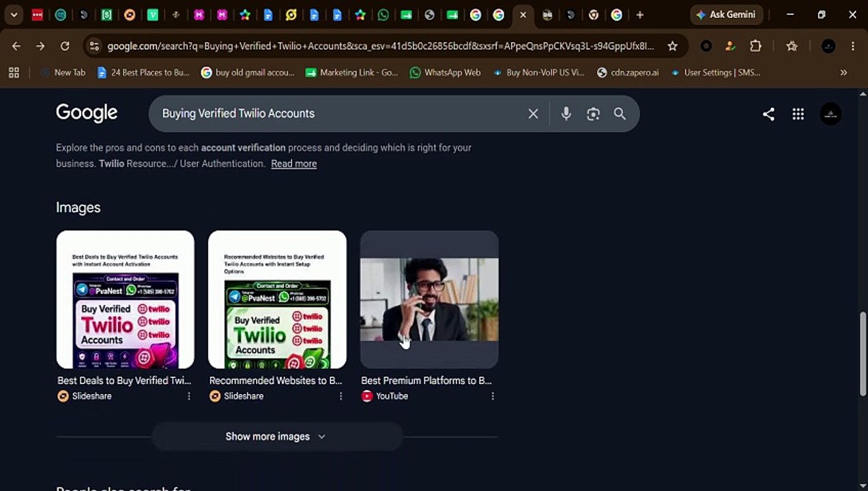Open the tab search dropdown arrow
This screenshot has height=491, width=868.
click(x=14, y=15)
